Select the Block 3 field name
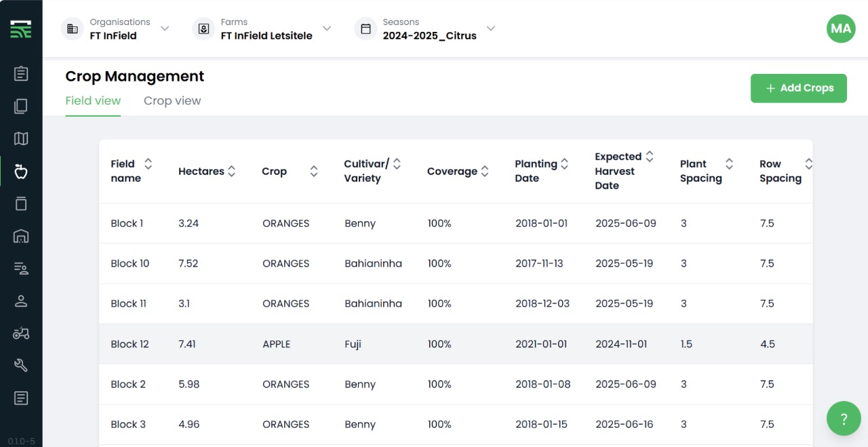Image resolution: width=868 pixels, height=447 pixels. tap(128, 424)
